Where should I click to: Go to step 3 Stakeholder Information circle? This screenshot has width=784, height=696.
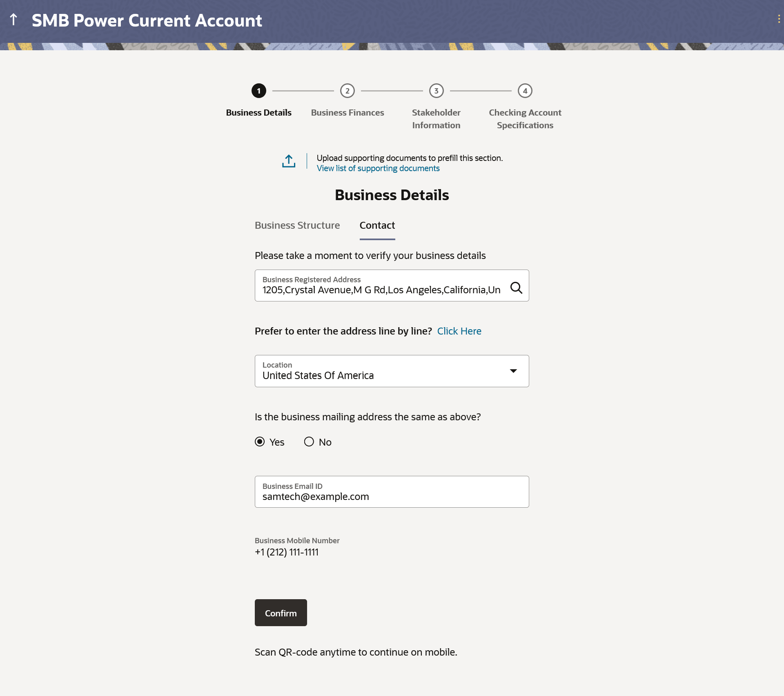click(436, 91)
